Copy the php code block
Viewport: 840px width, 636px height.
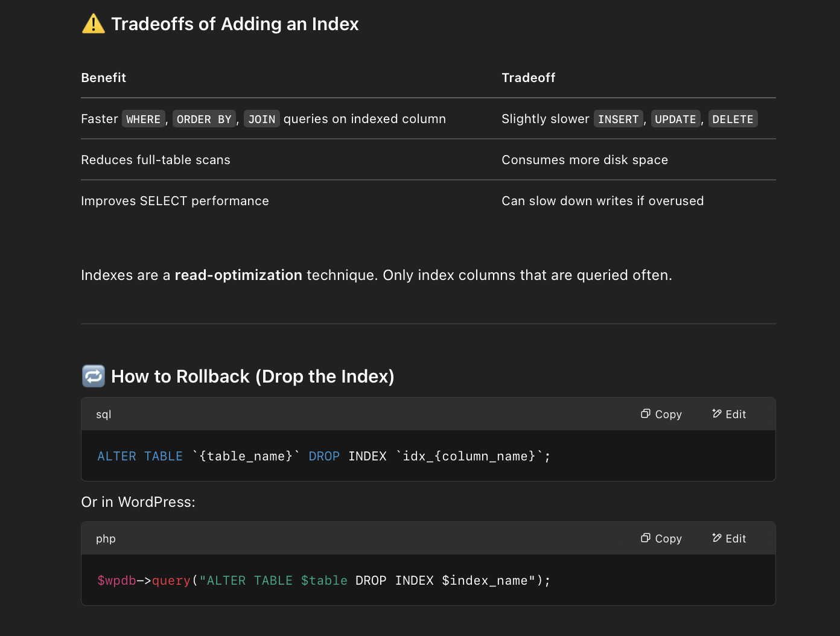pos(661,538)
